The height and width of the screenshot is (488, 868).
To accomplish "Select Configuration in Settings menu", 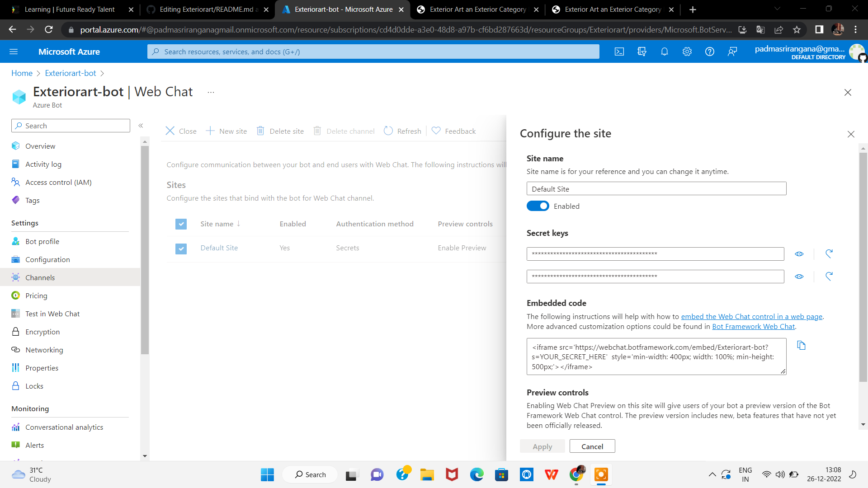I will (47, 259).
